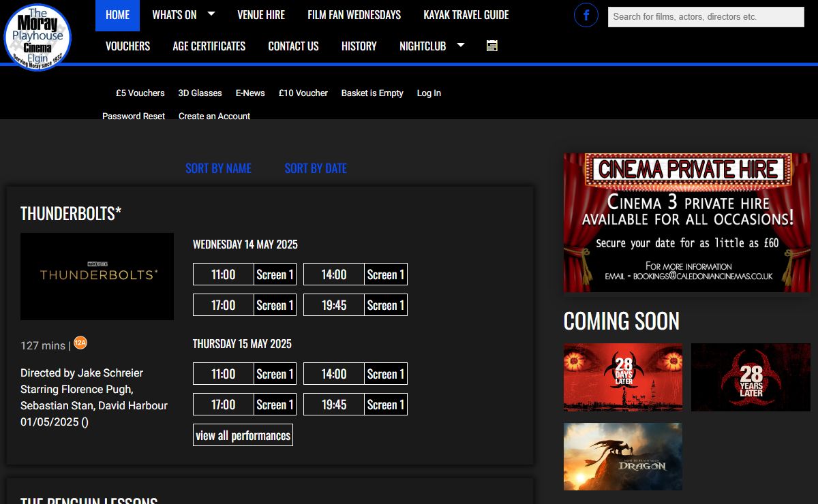
Task: Open the Nightclub menu item
Action: [423, 46]
